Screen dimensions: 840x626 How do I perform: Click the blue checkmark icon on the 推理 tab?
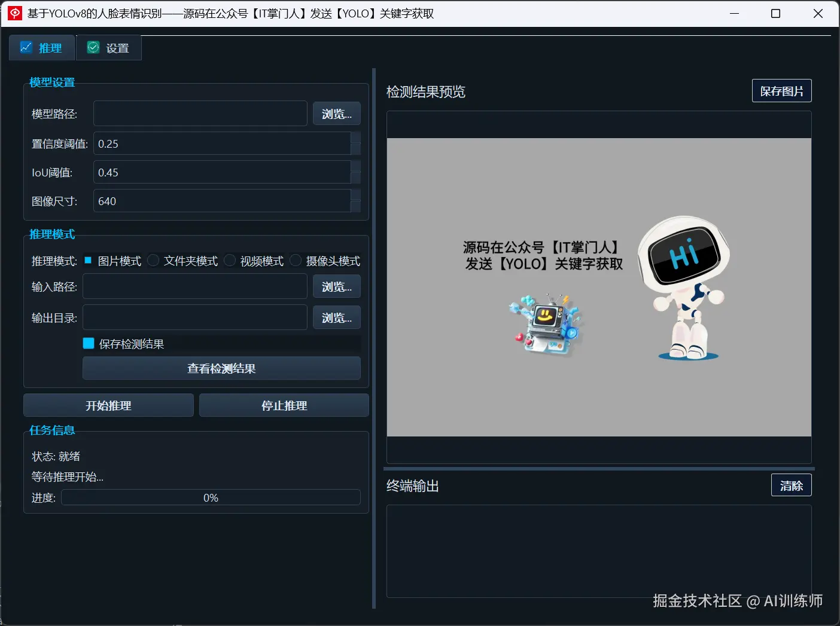26,47
